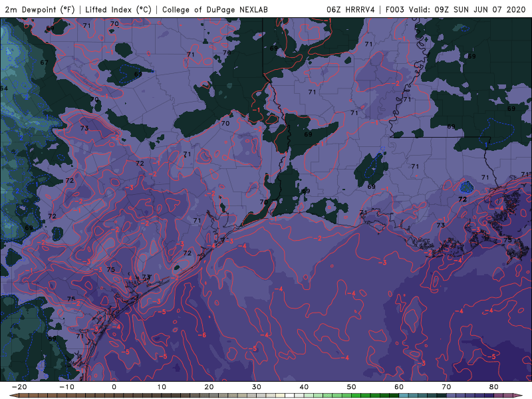
Task: Click the '06Z HRRRV4' model run label
Action: tap(350, 9)
